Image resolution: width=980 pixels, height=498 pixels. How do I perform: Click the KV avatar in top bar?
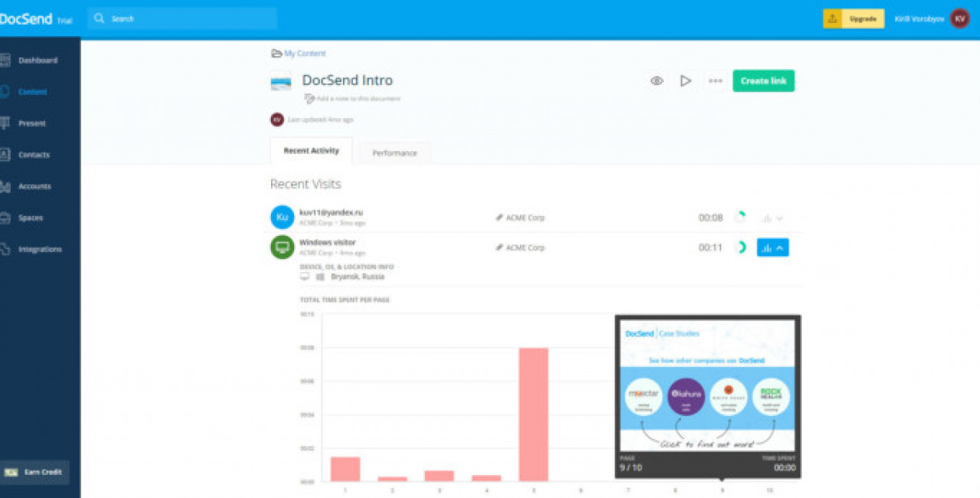960,18
